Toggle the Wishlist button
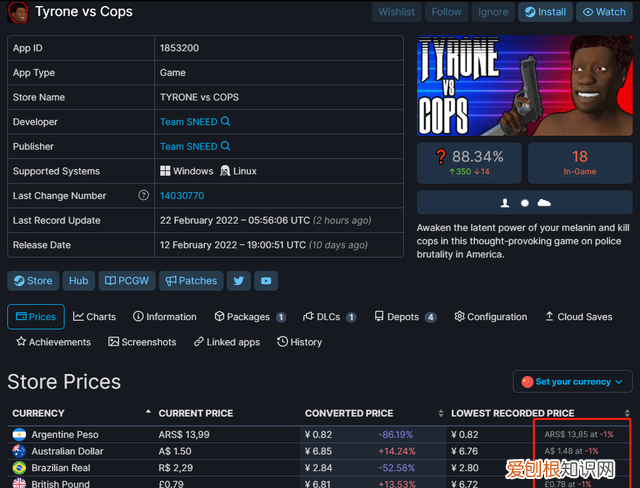 coord(396,13)
